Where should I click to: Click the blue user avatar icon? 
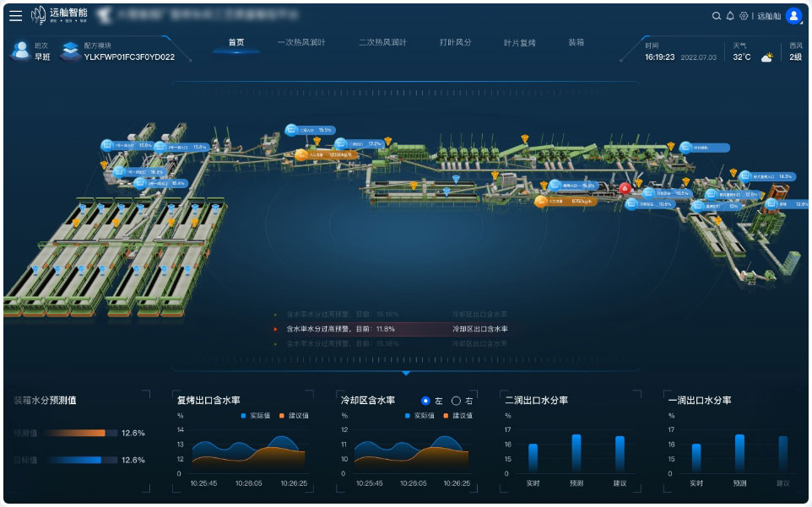pyautogui.click(x=793, y=15)
